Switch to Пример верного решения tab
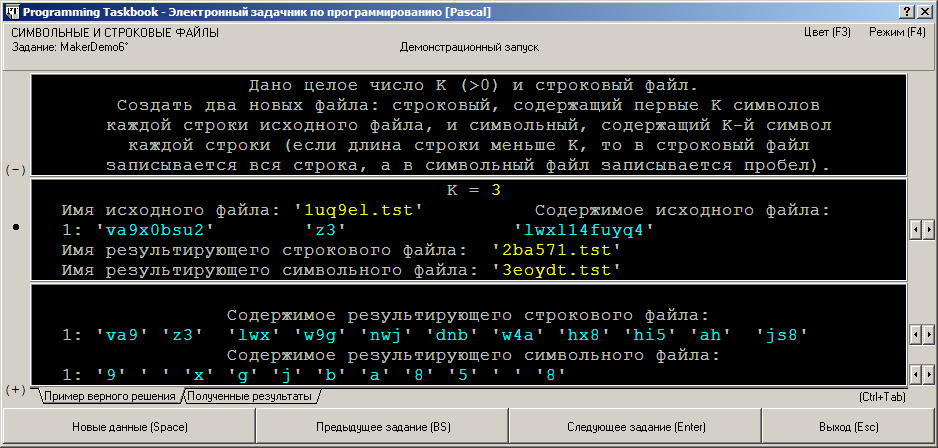Screen dimensions: 938x448 [109, 396]
